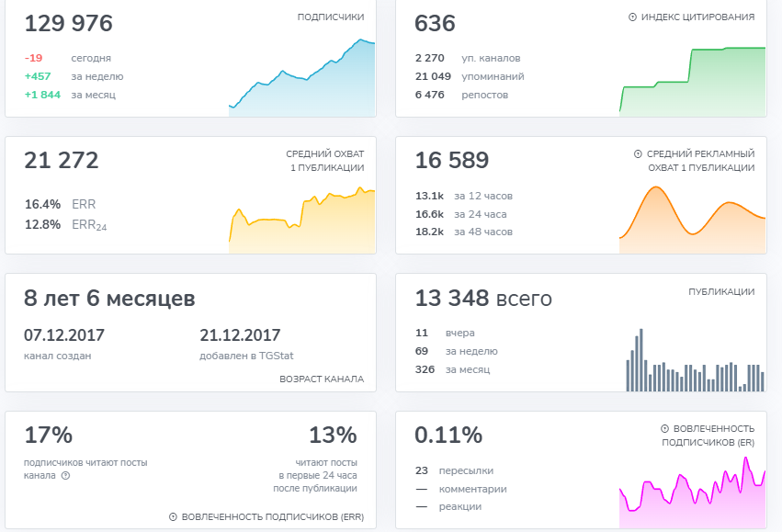
Task: Click question icon after 'подписчиков читают посты канала'
Action: coord(65,476)
